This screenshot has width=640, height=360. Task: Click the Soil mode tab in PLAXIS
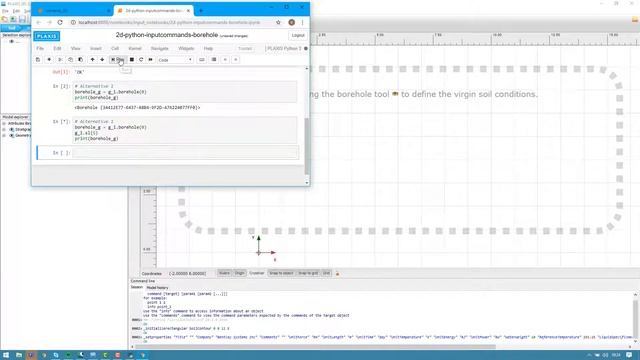pos(12,28)
